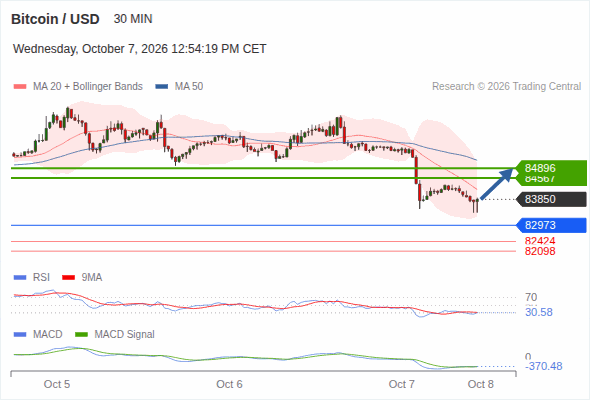Click the MACD blue legend marker
The image size is (590, 400).
20,335
